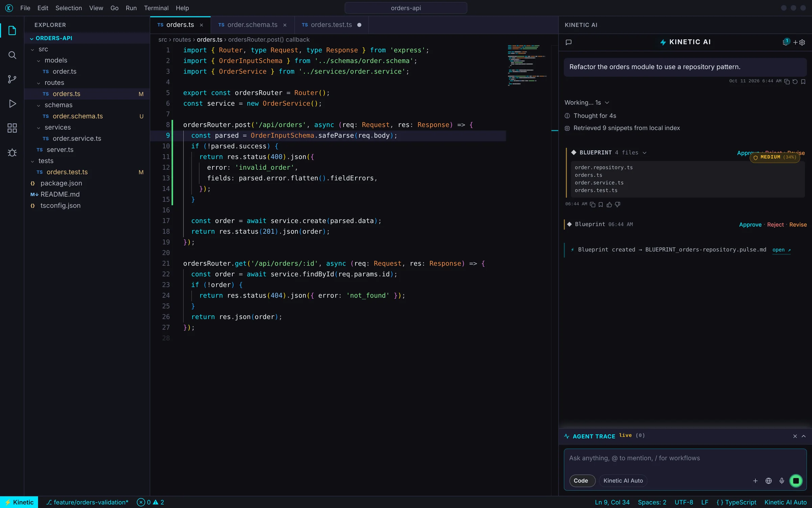Screen dimensions: 812x508
Task: Open the Kinetic AI Auto model selector
Action: 623,481
